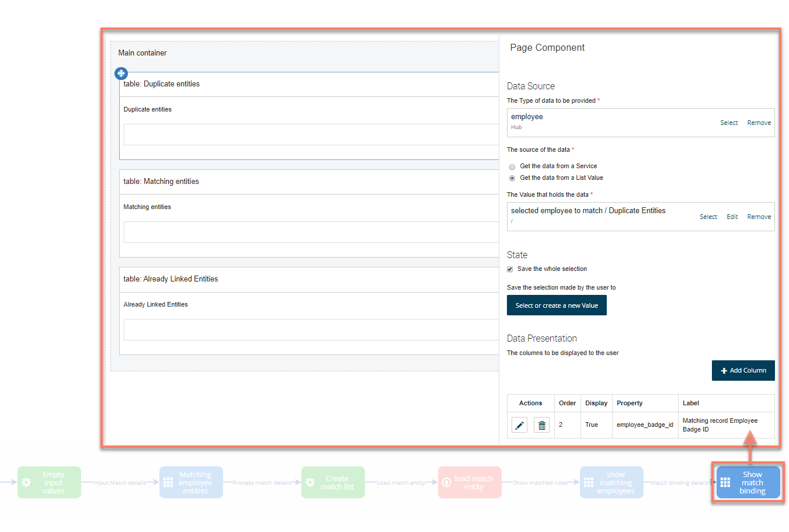The image size is (789, 532).
Task: Click Add Column button
Action: click(743, 371)
